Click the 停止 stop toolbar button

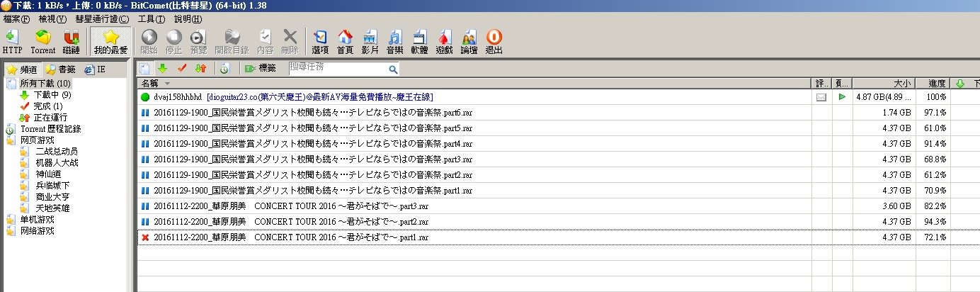click(173, 42)
